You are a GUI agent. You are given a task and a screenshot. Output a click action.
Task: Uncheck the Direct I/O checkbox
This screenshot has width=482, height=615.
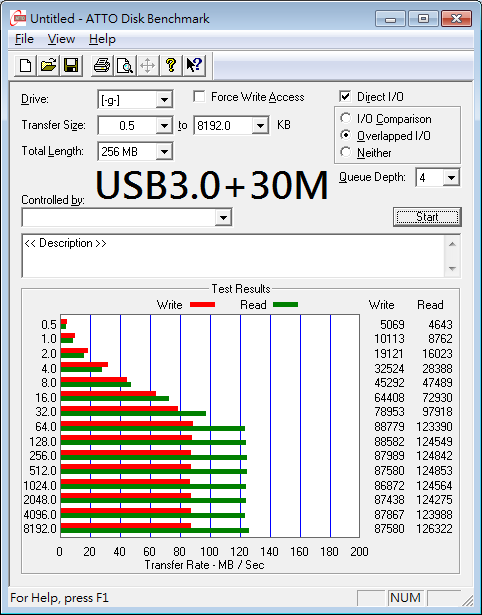[x=345, y=96]
